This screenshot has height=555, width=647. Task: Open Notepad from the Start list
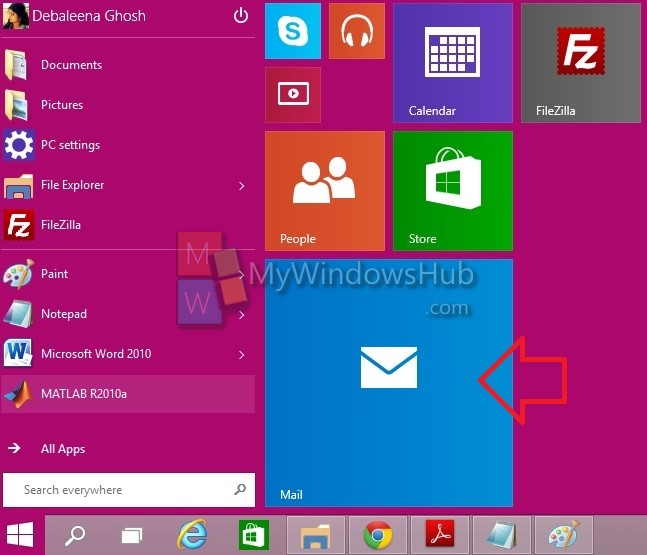[x=128, y=314]
